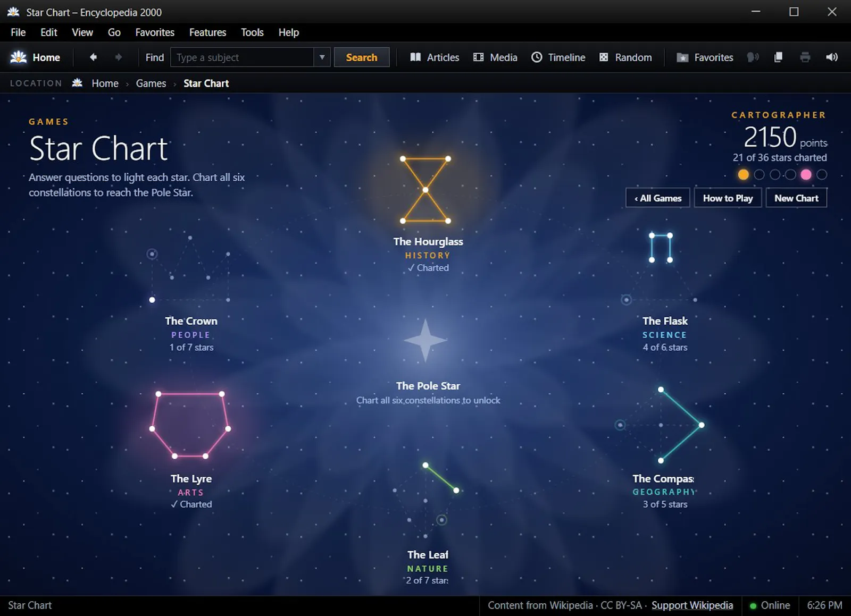Open the Edit menu
851x616 pixels.
point(49,32)
